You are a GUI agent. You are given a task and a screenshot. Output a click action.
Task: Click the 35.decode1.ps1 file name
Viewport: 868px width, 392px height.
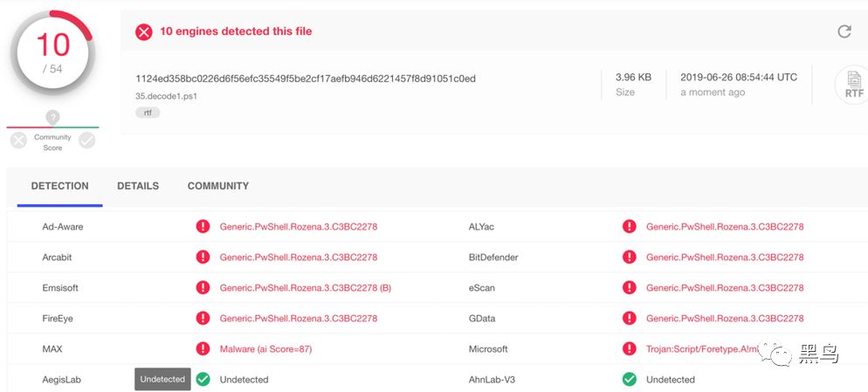(x=166, y=96)
